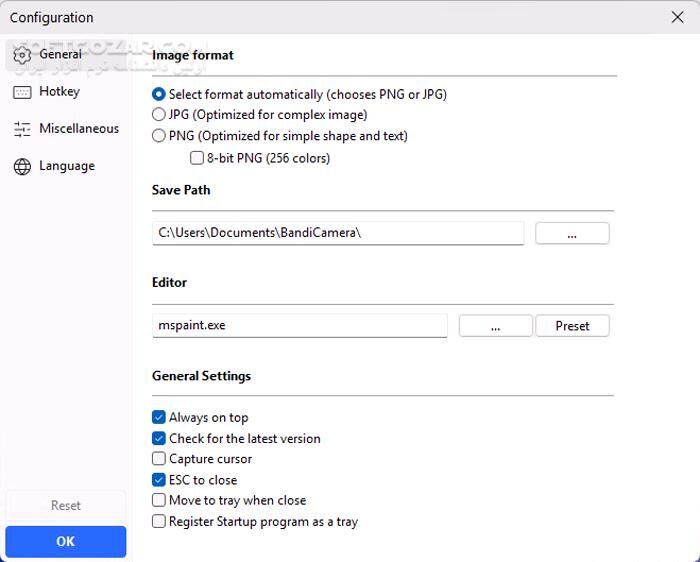The image size is (700, 562).
Task: Click the Save Path text field
Action: click(x=338, y=233)
